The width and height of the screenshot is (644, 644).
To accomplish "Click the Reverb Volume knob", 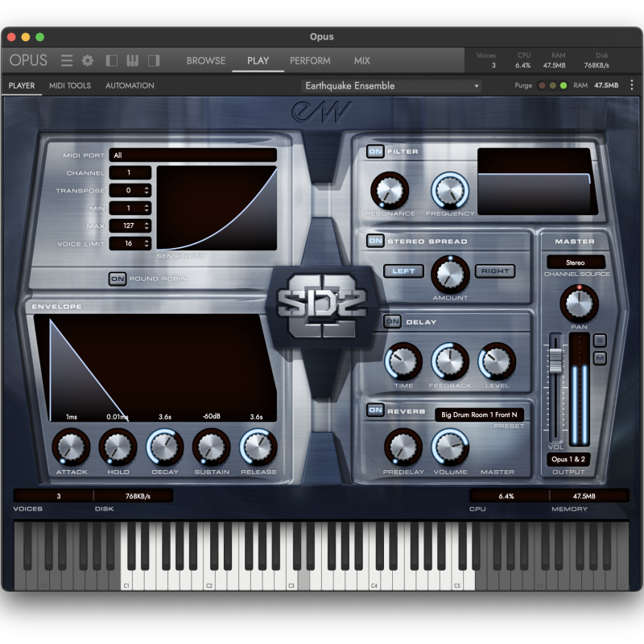I will (x=450, y=448).
